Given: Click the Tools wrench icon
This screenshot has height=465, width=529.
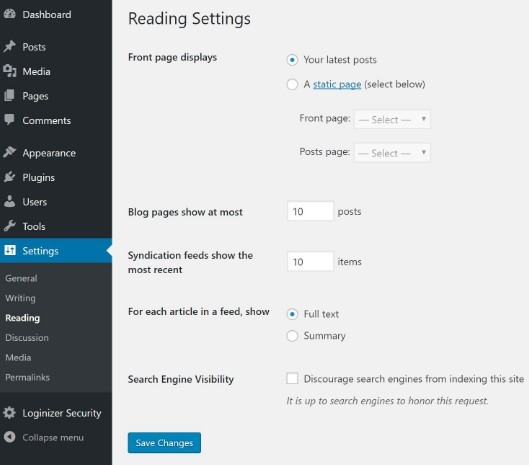Looking at the screenshot, I should click(9, 226).
